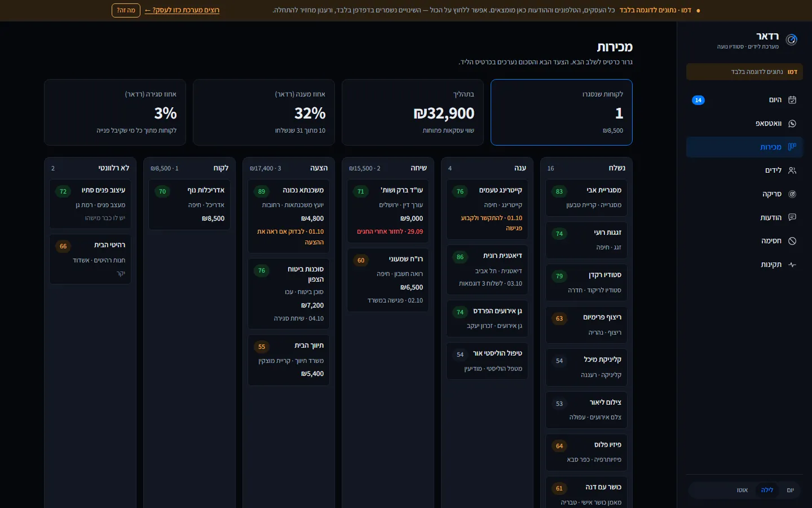The width and height of the screenshot is (812, 508).
Task: Select the בתהליך ₪32,900 stat card
Action: click(x=413, y=112)
